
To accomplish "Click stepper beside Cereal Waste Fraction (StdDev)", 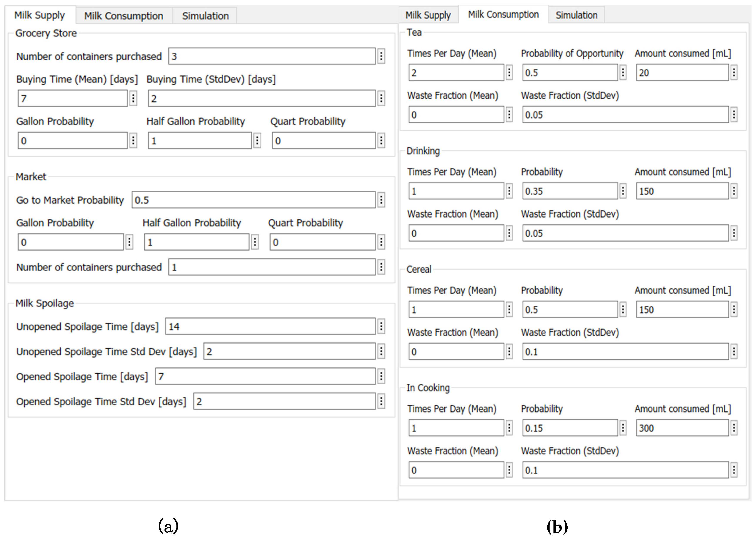I will 734,352.
